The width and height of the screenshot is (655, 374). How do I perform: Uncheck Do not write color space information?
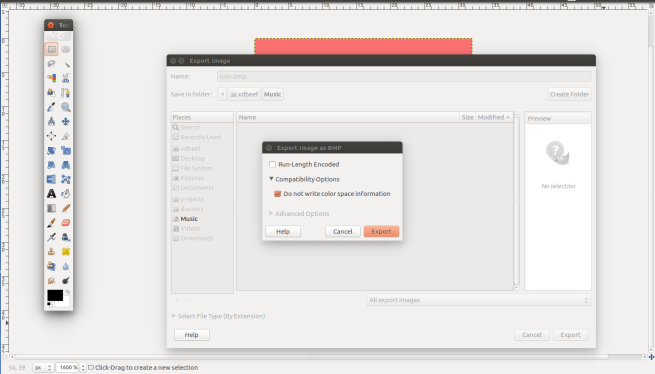(x=277, y=194)
